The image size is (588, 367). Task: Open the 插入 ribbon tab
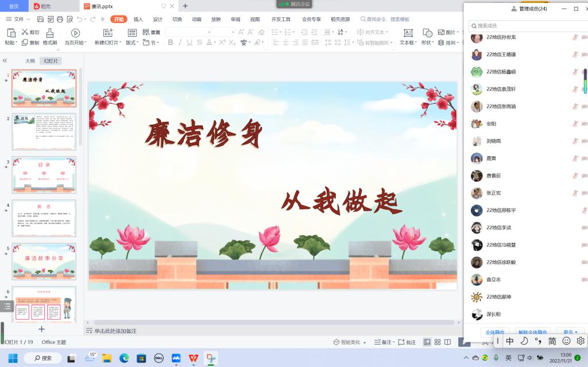point(138,19)
